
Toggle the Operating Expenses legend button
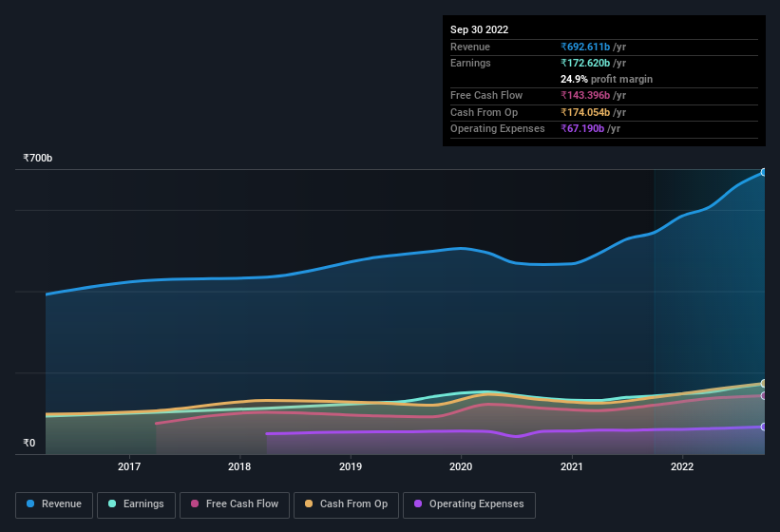[x=468, y=504]
